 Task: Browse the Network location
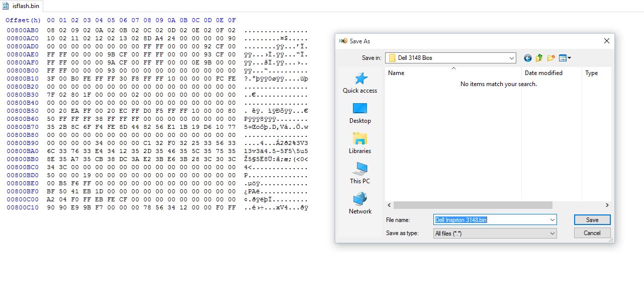click(360, 204)
